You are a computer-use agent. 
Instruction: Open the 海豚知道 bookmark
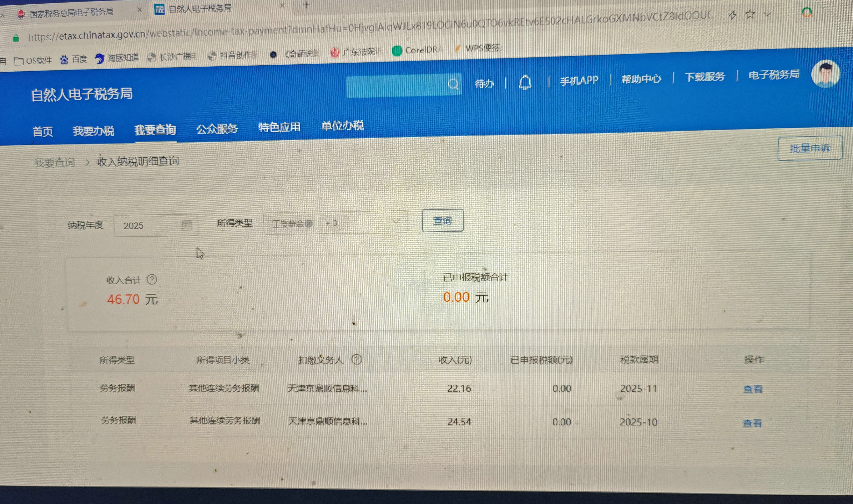(117, 58)
